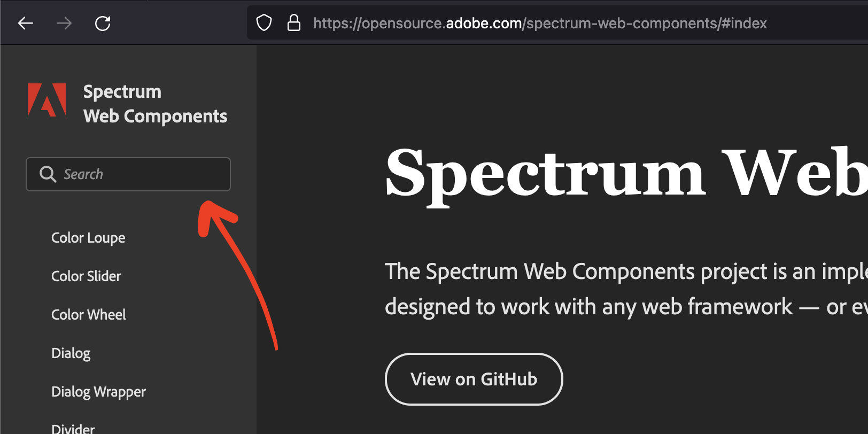Screen dimensions: 868x434
Task: Open the Dialog Wrapper component page
Action: [98, 392]
